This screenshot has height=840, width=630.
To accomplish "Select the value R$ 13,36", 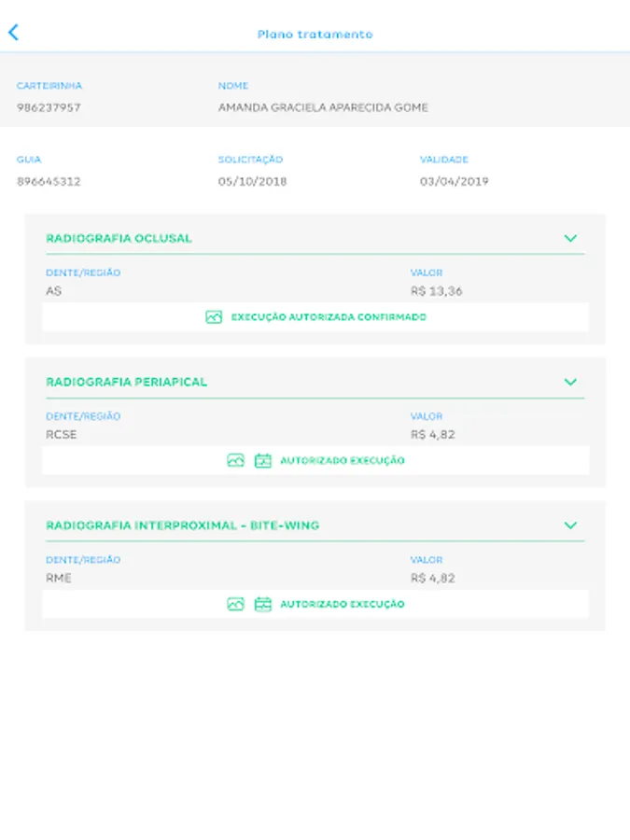I will point(437,291).
